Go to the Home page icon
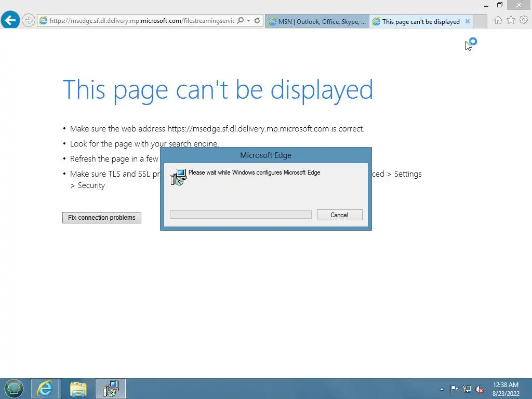The width and height of the screenshot is (532, 399). pyautogui.click(x=498, y=20)
